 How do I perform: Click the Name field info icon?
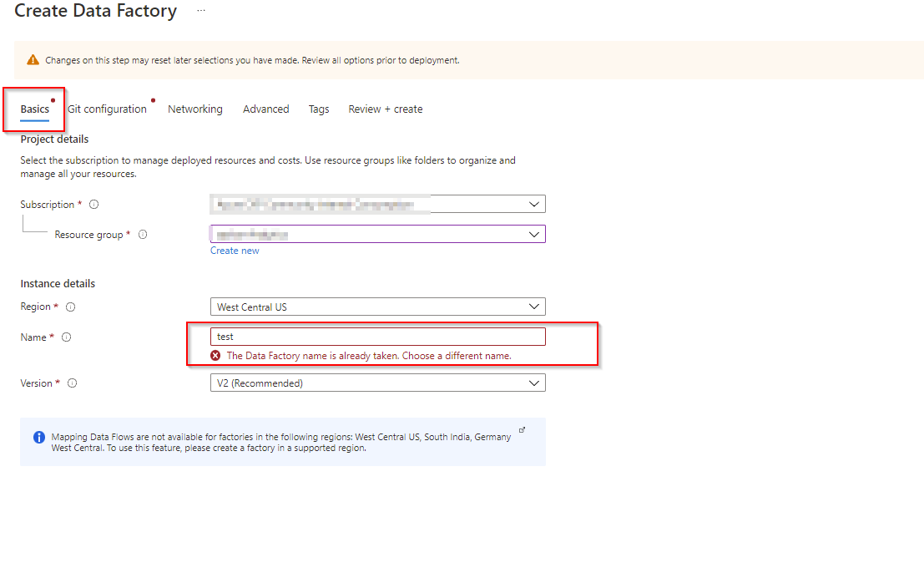[x=67, y=337]
